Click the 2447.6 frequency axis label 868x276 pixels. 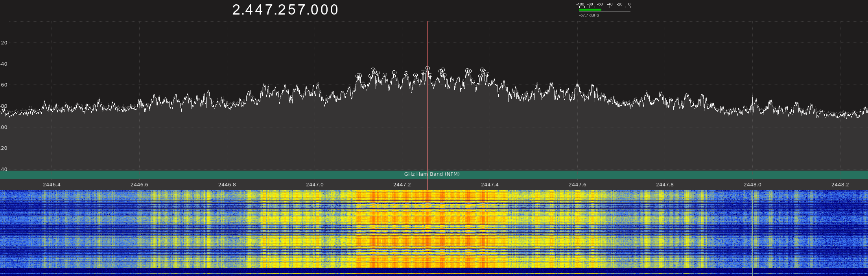pos(577,185)
